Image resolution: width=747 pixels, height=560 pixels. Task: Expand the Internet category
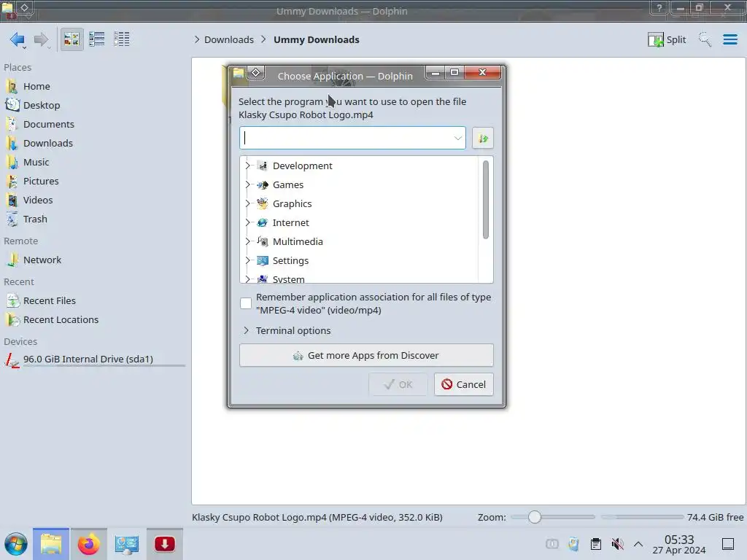click(x=247, y=223)
